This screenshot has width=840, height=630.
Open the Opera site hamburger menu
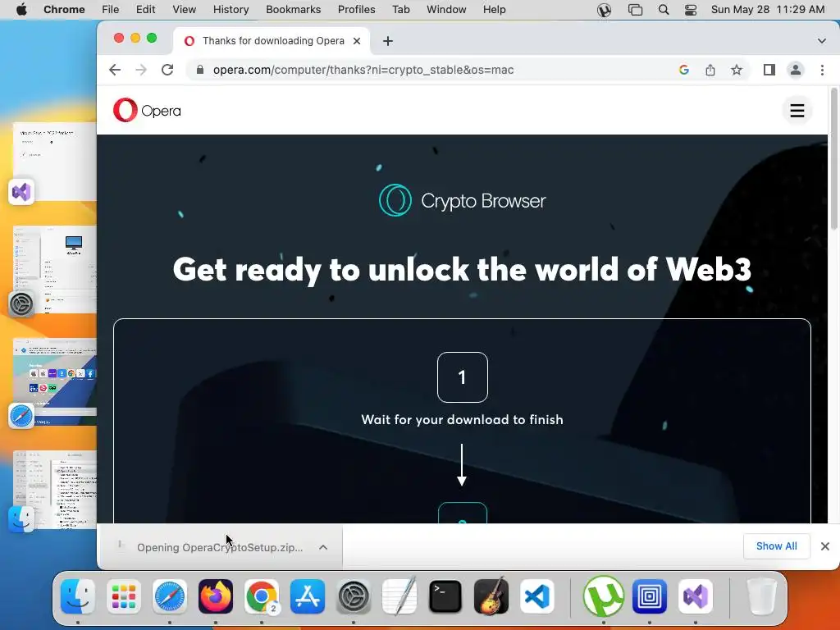[797, 111]
